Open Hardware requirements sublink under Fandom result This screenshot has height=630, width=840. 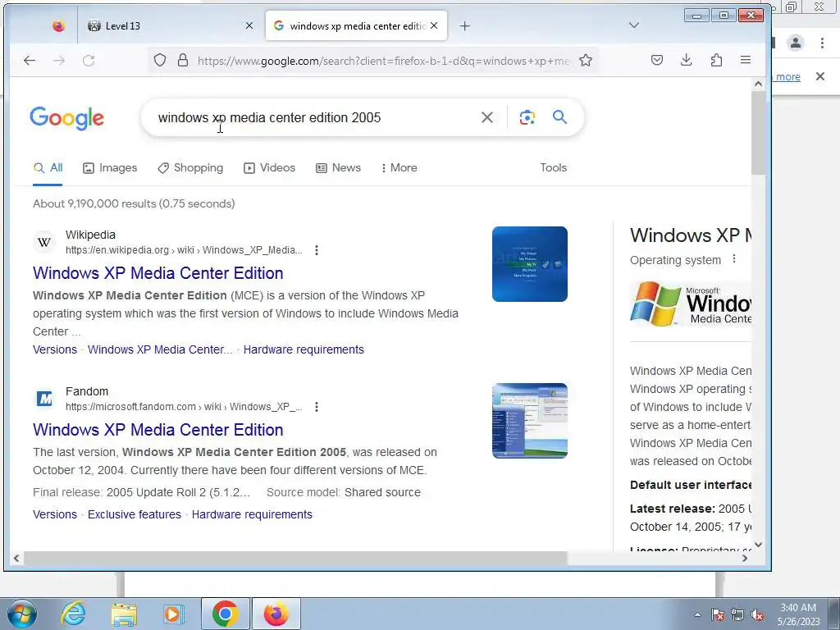(252, 515)
